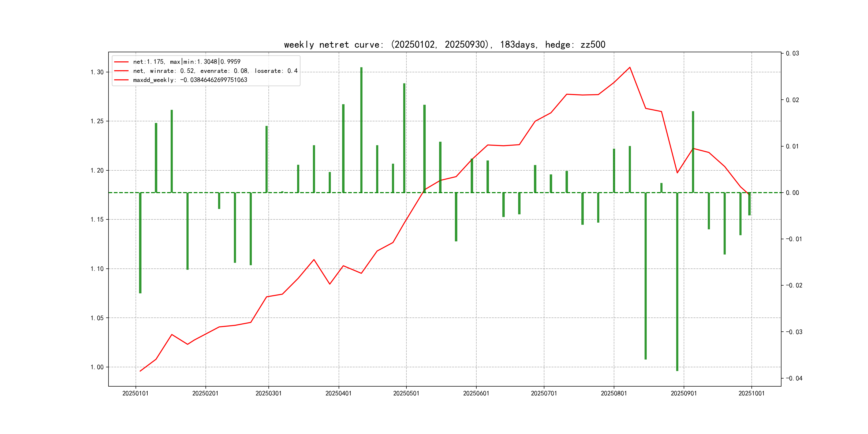868x434 pixels.
Task: Click the 1.30 left axis label
Action: [97, 72]
